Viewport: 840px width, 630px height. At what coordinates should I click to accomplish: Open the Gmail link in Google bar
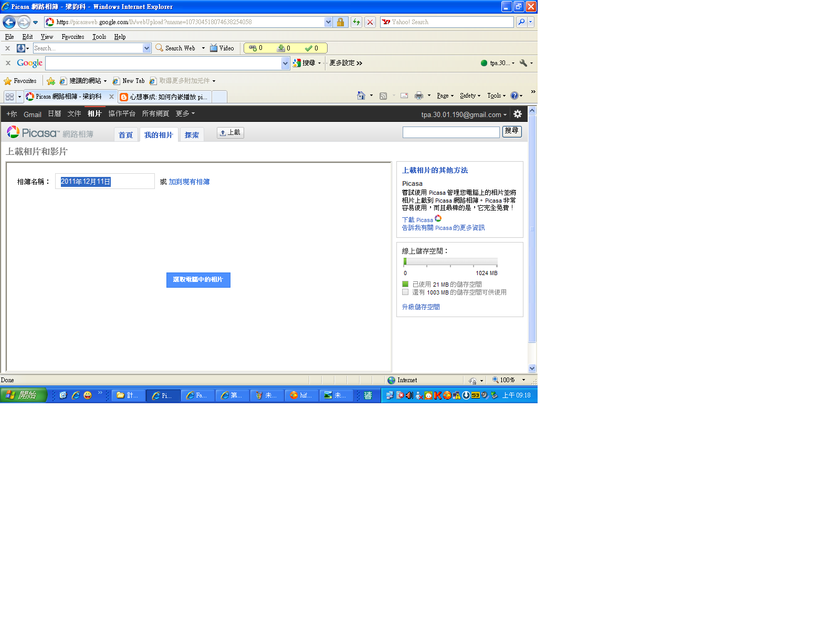tap(33, 114)
